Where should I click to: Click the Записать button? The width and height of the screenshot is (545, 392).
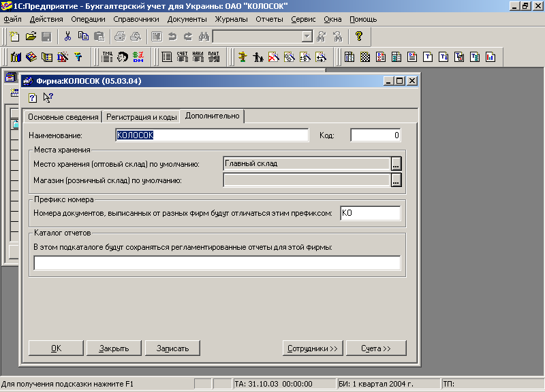[x=172, y=348]
